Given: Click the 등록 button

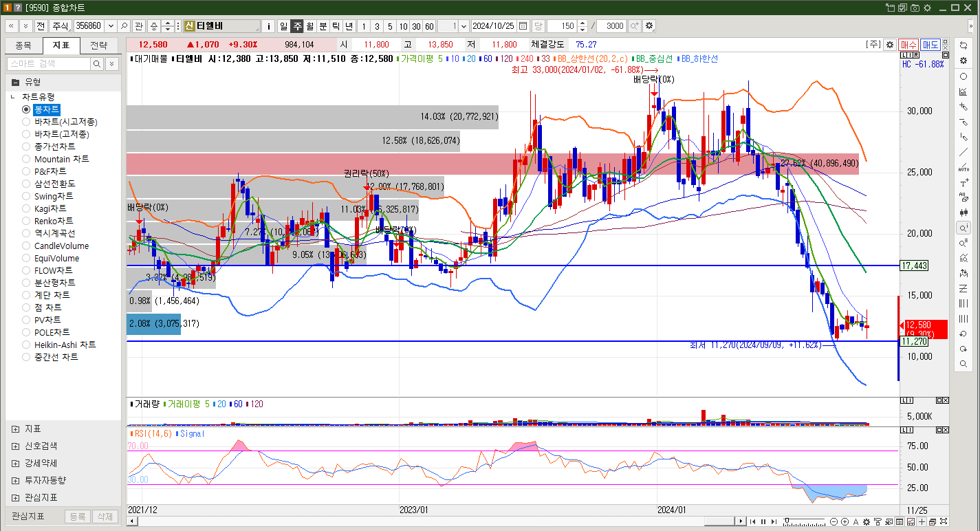Looking at the screenshot, I should [78, 517].
